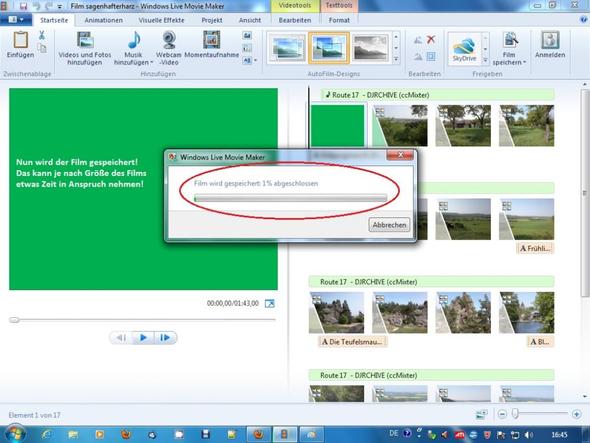Image resolution: width=590 pixels, height=443 pixels.
Task: Click the full screen preview icon
Action: point(270,303)
